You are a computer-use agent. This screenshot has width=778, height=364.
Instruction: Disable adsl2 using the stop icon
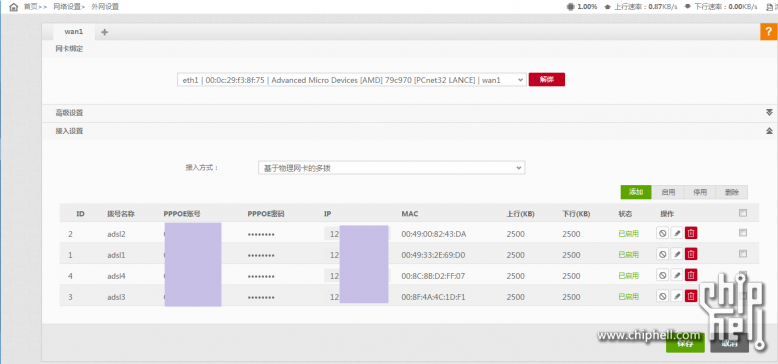pyautogui.click(x=662, y=233)
